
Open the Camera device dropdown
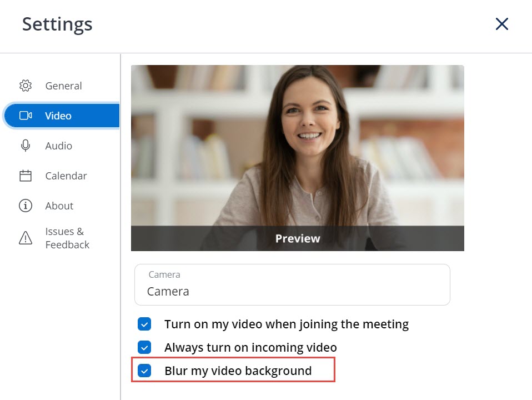pos(292,284)
